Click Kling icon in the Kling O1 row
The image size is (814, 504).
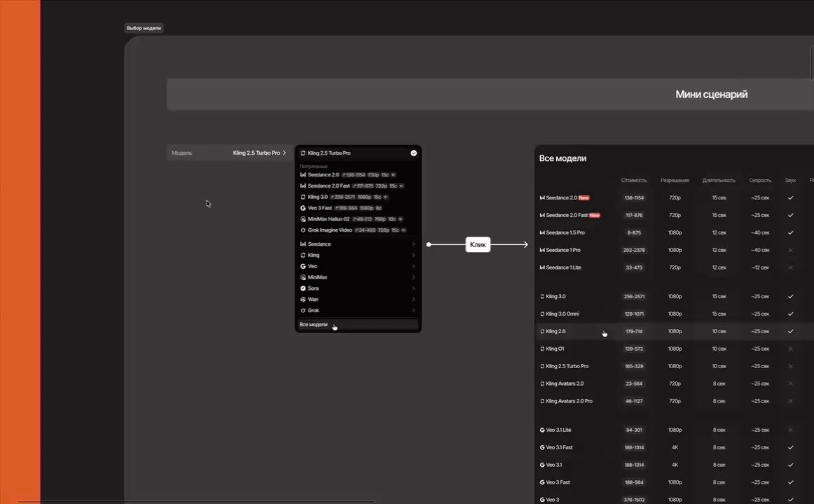click(542, 349)
